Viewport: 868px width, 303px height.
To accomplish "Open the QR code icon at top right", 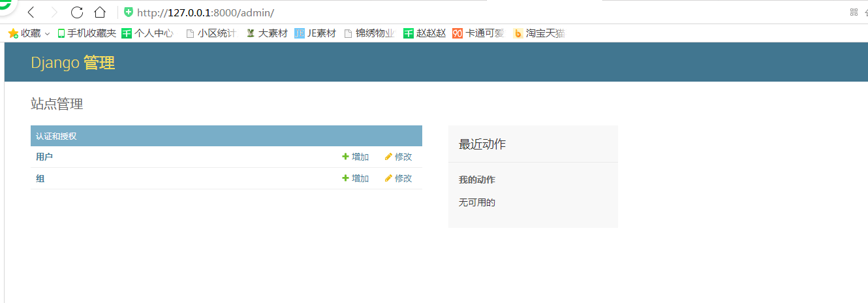I will (854, 12).
